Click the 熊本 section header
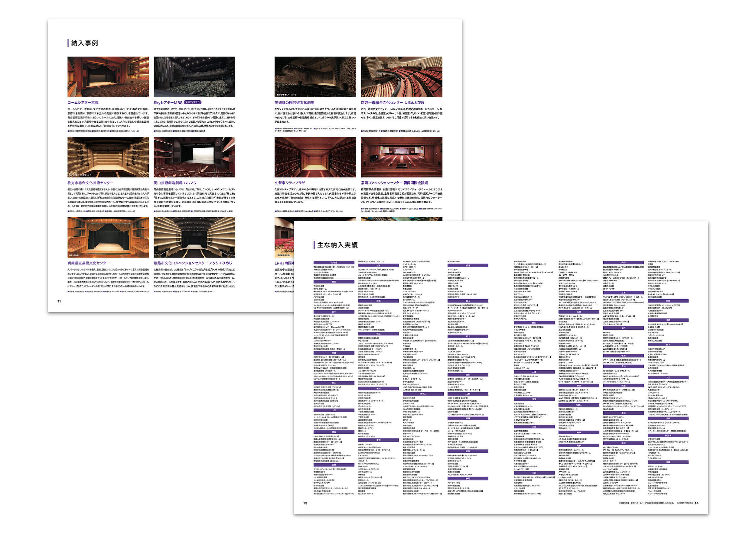Viewport: 756px width, 534px height. click(x=668, y=345)
